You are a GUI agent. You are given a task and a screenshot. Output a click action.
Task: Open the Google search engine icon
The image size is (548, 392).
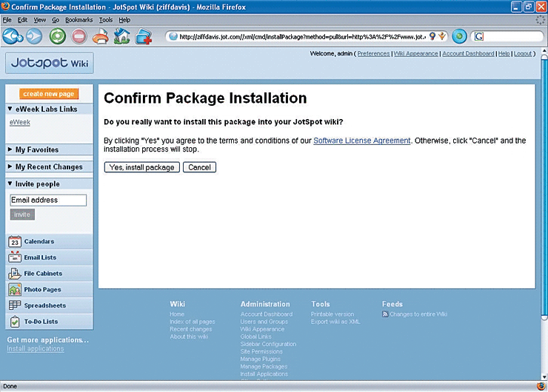(479, 36)
